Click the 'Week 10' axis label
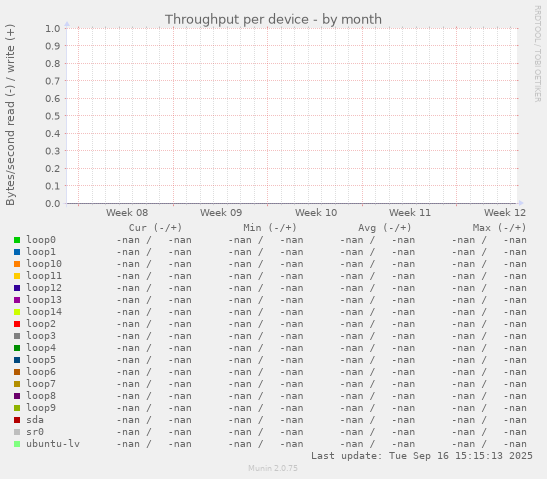Screen dimensions: 547x479 pos(316,213)
